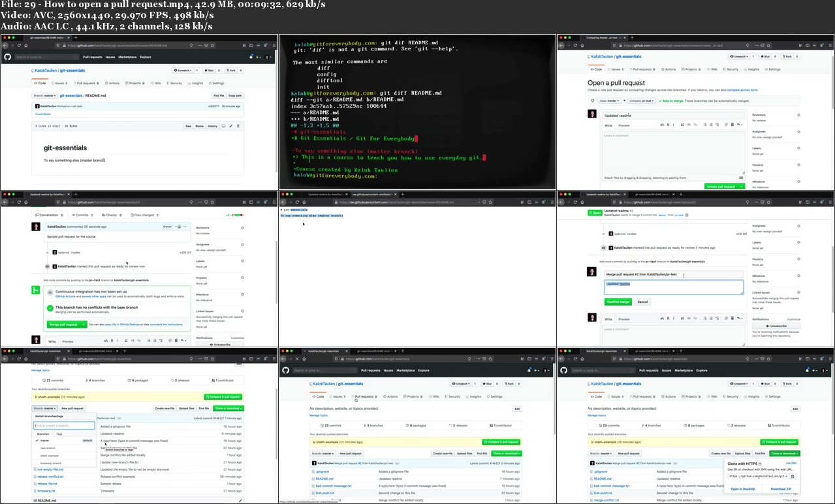Click numbered list icon in Confirm merge frame toolbar
Screen dimensions: 835x504
point(710,319)
